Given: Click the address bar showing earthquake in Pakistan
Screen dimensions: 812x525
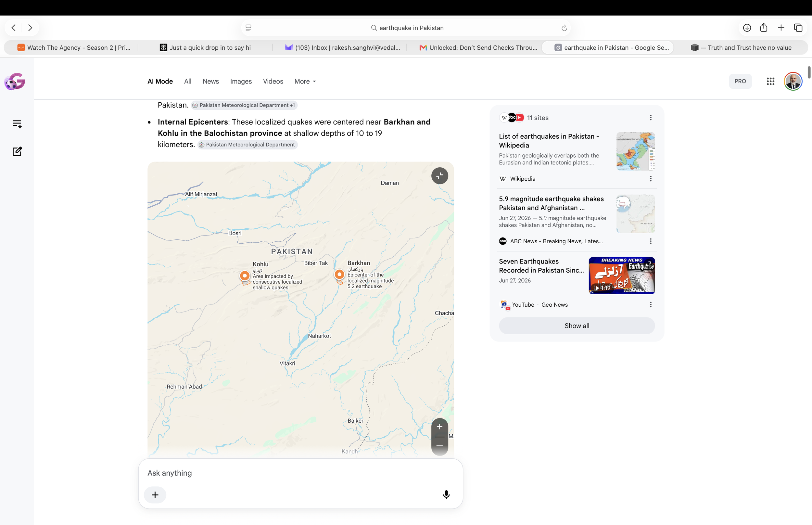Looking at the screenshot, I should click(x=406, y=28).
